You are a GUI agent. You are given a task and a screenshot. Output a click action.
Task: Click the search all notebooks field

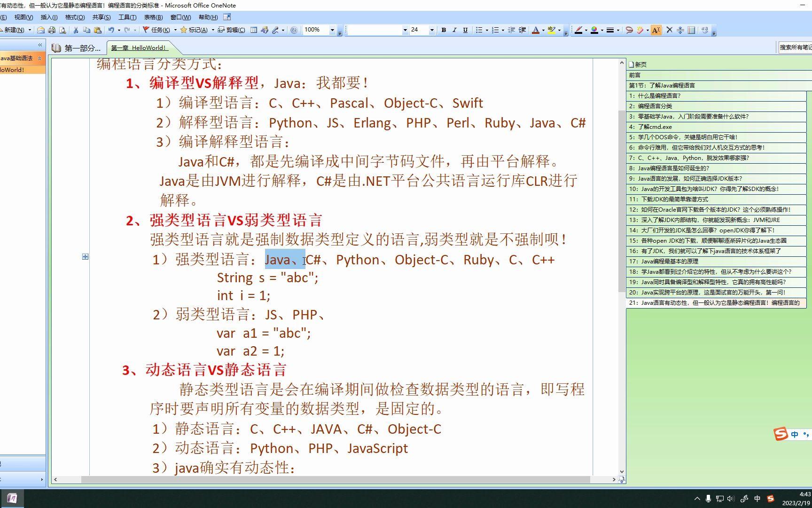(795, 47)
